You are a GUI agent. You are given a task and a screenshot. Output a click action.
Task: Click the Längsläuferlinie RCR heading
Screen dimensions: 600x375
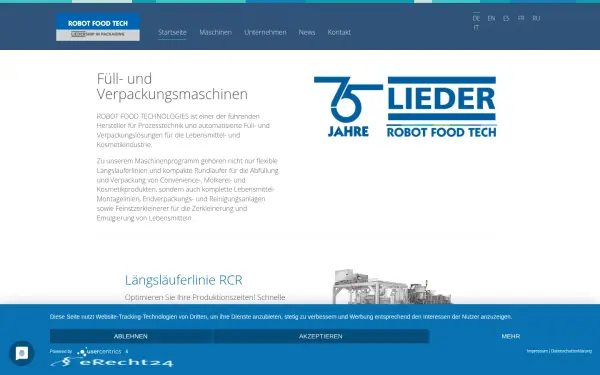184,280
